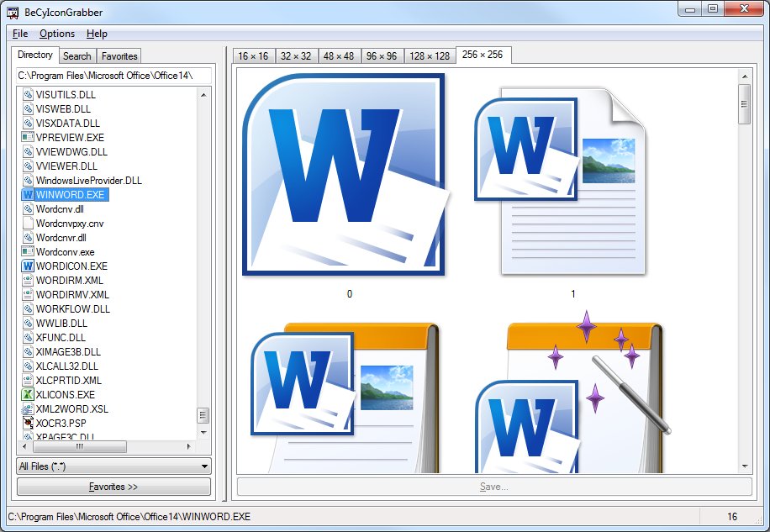Select the large Word application icon numbered 0
Viewport: 770px width, 532px height.
(x=344, y=175)
